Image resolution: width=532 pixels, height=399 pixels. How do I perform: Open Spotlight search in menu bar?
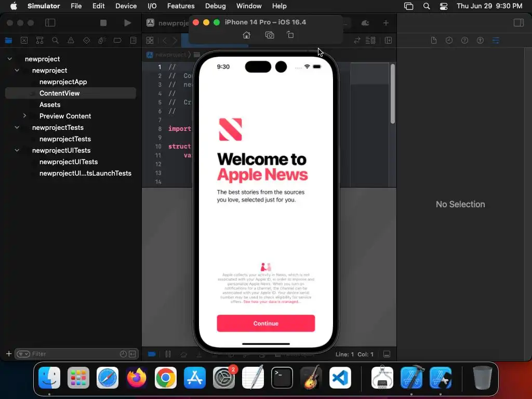(x=427, y=6)
